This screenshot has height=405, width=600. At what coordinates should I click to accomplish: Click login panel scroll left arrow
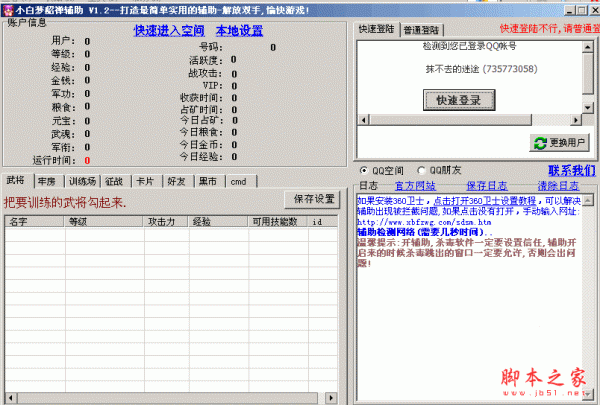point(363,120)
